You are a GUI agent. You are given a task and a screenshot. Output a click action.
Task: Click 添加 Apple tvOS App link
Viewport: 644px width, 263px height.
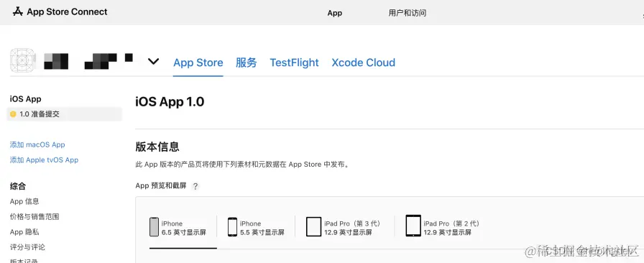click(x=44, y=160)
